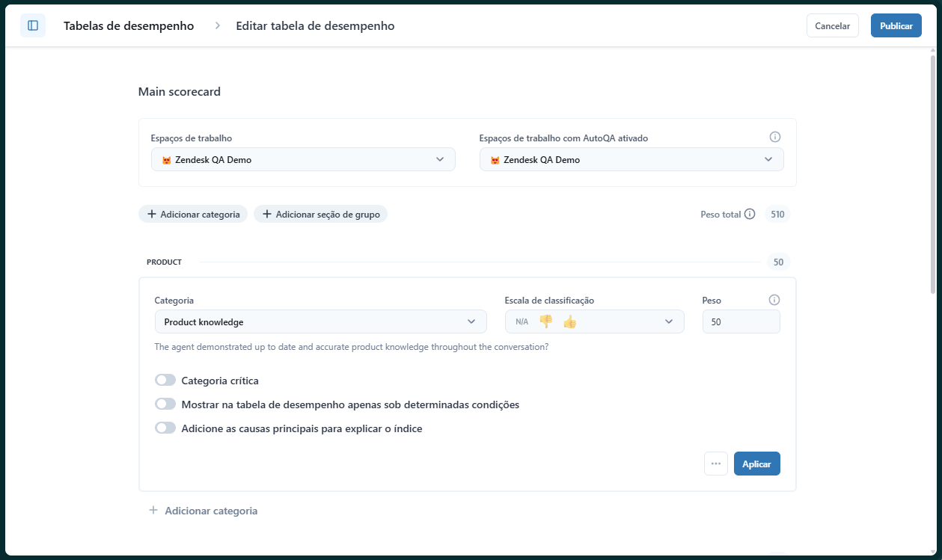Click the Categoria field label
942x560 pixels.
(x=174, y=300)
